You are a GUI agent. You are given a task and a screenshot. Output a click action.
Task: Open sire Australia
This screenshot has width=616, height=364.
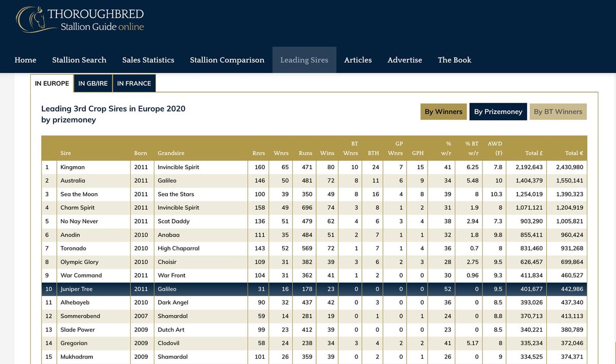coord(72,180)
